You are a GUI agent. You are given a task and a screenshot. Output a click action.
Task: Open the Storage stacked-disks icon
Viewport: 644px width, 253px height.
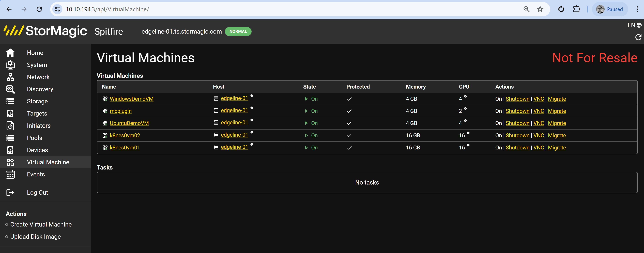10,101
